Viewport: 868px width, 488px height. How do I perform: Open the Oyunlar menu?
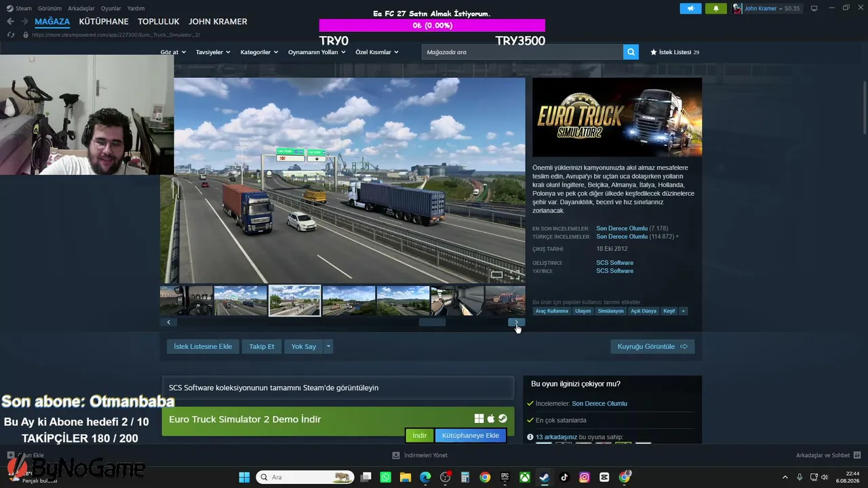[111, 8]
